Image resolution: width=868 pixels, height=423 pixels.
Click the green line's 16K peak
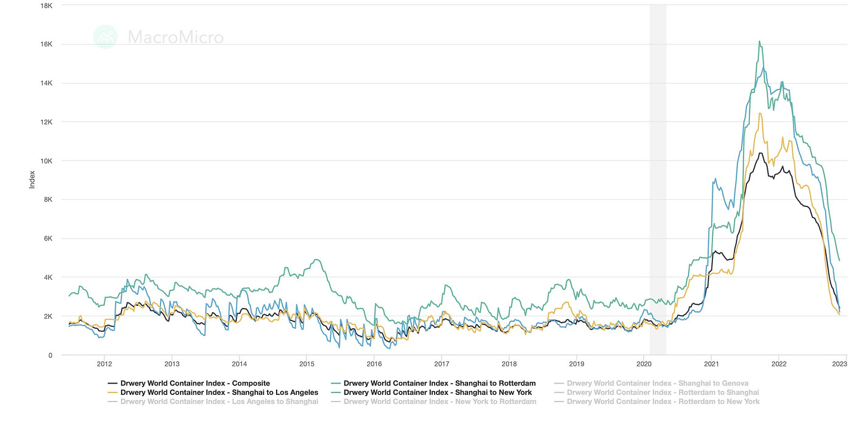pyautogui.click(x=759, y=42)
